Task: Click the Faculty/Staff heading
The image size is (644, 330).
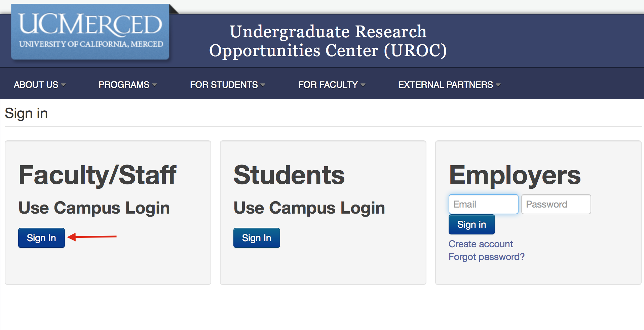Action: click(98, 175)
